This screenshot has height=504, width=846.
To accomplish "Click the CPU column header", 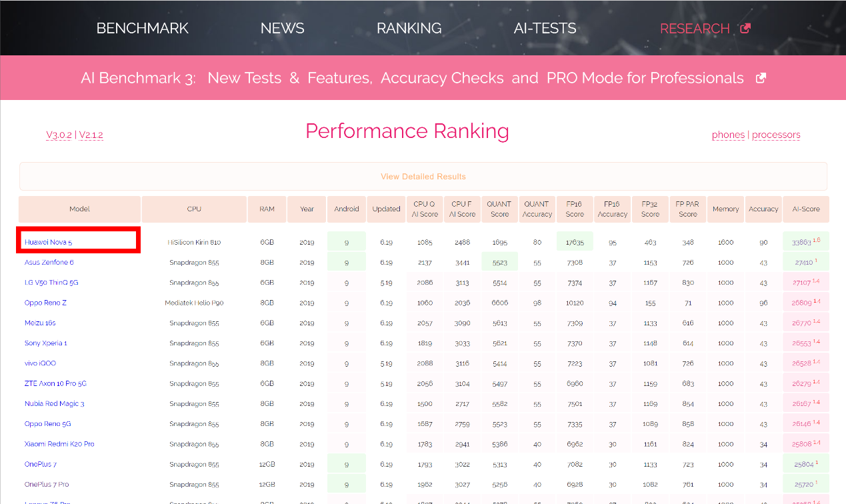I will (194, 209).
